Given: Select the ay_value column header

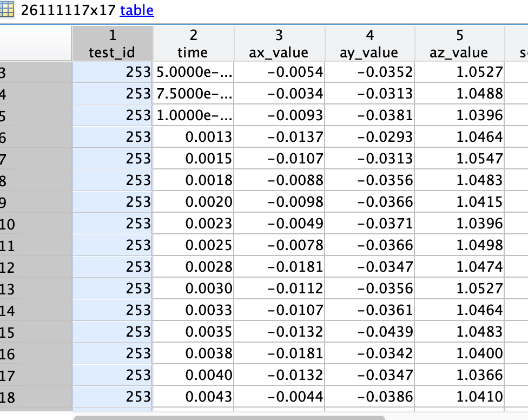Looking at the screenshot, I should (369, 44).
